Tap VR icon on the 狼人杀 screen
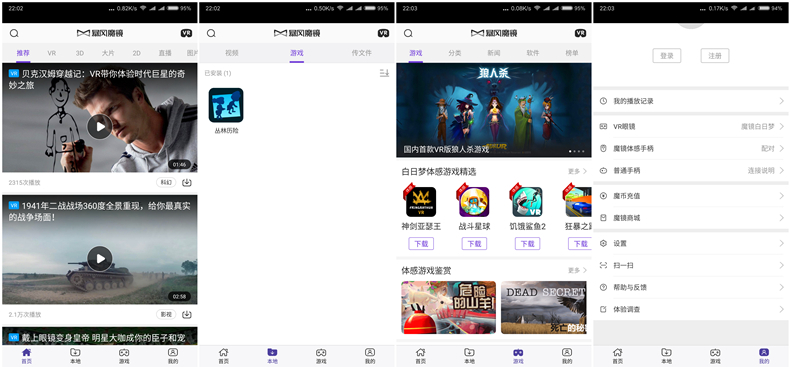The width and height of the screenshot is (790, 367). (x=580, y=33)
